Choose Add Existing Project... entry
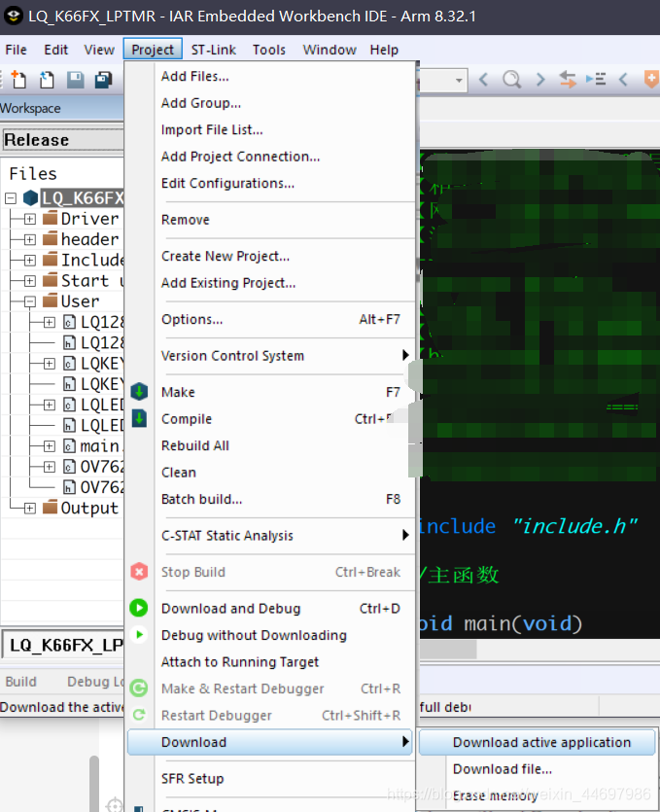 click(271, 283)
